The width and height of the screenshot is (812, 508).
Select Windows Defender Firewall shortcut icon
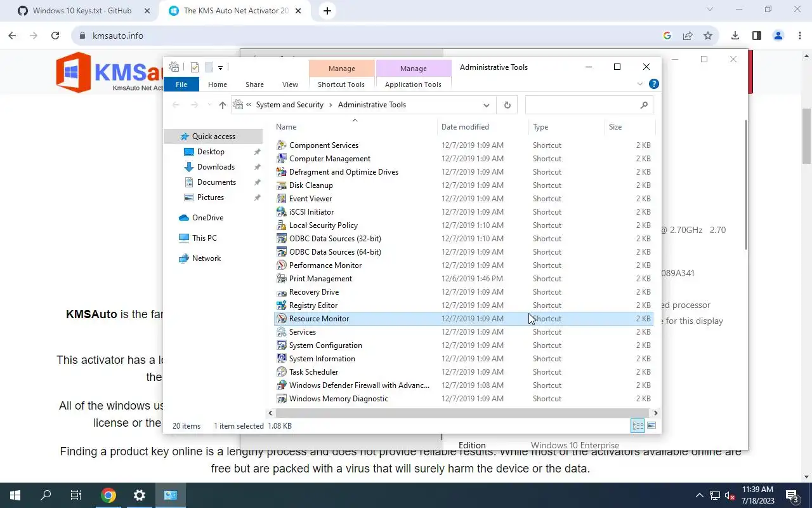coord(282,385)
